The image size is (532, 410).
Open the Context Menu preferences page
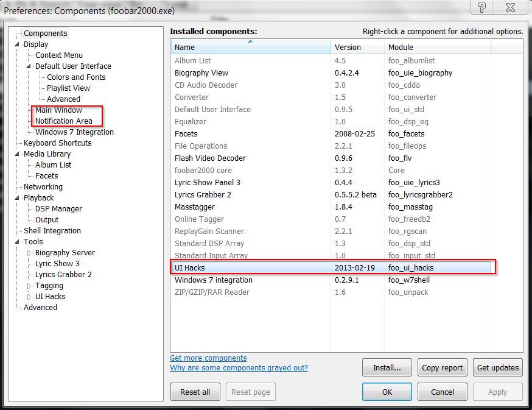[59, 55]
